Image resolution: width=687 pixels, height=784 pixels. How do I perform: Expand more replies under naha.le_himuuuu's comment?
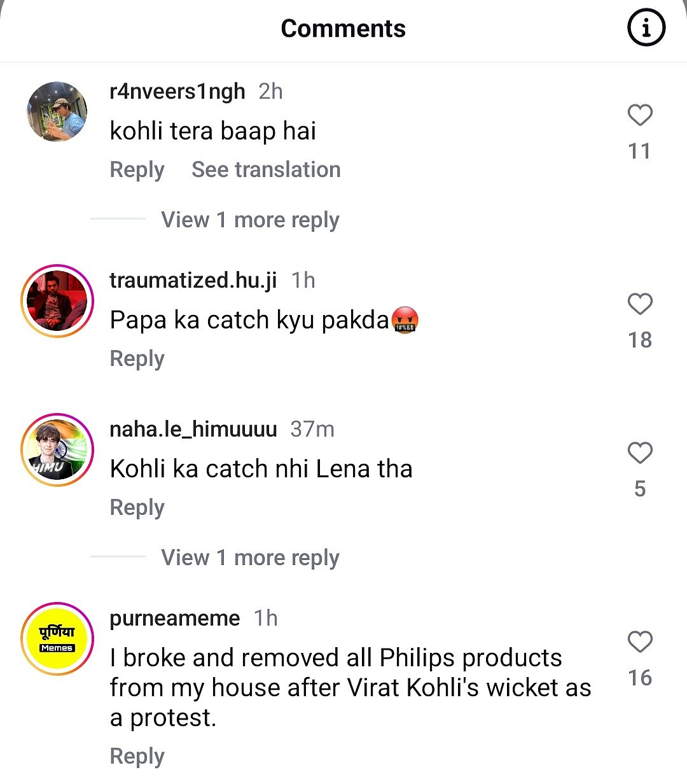pyautogui.click(x=250, y=558)
